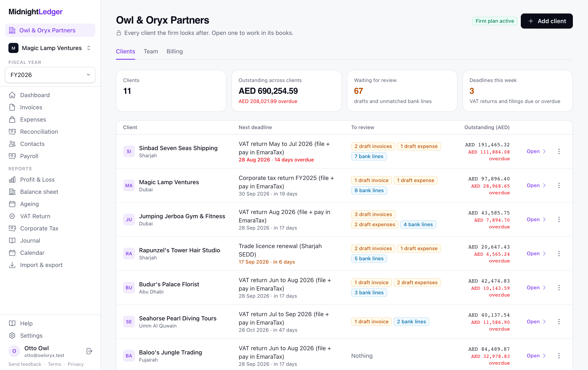Screen dimensions: 588x370
Task: Click the 'Outstanding (AED)' column header
Action: point(487,127)
